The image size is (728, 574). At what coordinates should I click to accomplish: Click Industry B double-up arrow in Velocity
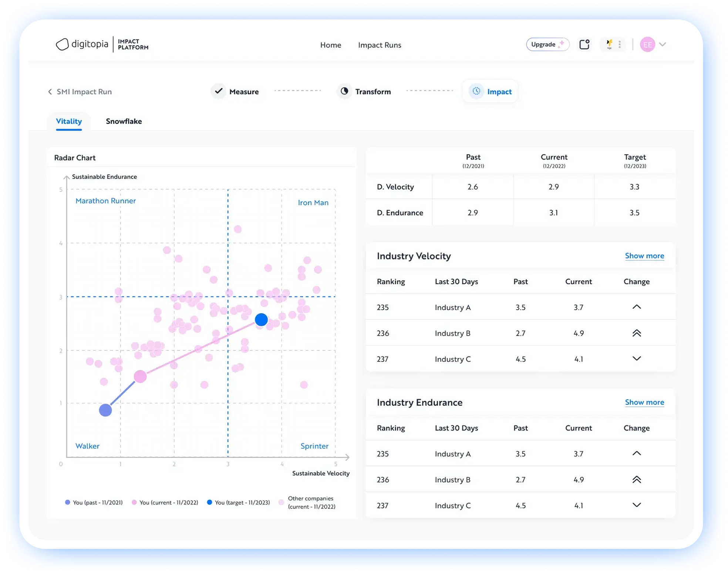[636, 333]
